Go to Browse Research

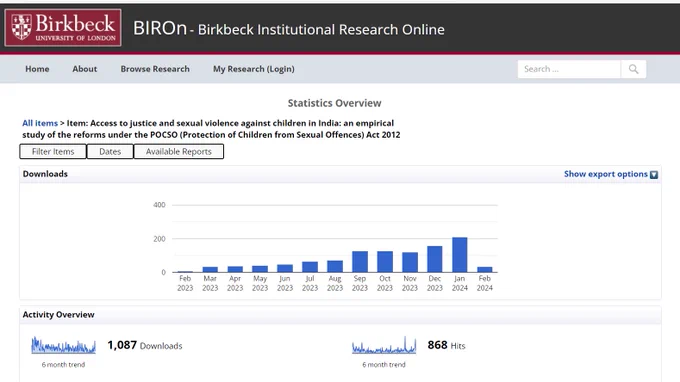pos(155,69)
